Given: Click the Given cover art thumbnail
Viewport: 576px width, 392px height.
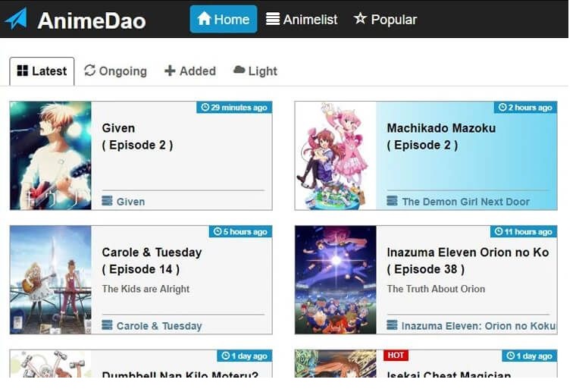Looking at the screenshot, I should (51, 155).
